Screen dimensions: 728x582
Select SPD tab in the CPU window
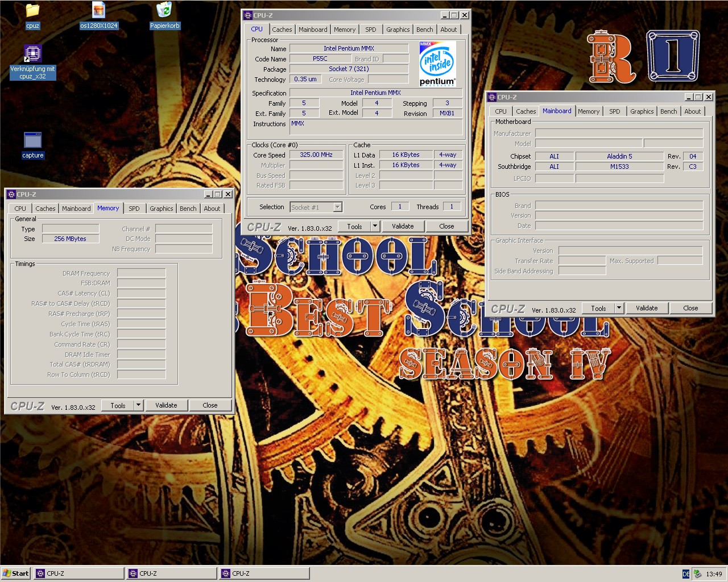(x=371, y=30)
